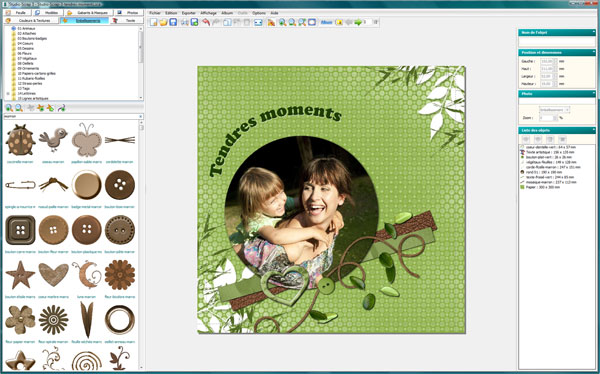Viewport: 600px width, 374px height.
Task: Click zoom-out icon above embellishment gallery
Action: click(x=19, y=108)
